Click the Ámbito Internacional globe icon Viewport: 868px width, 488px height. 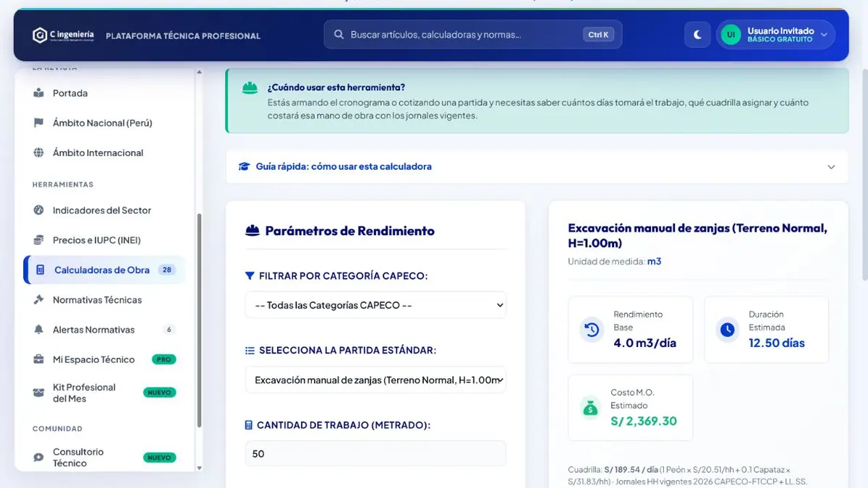click(x=39, y=153)
